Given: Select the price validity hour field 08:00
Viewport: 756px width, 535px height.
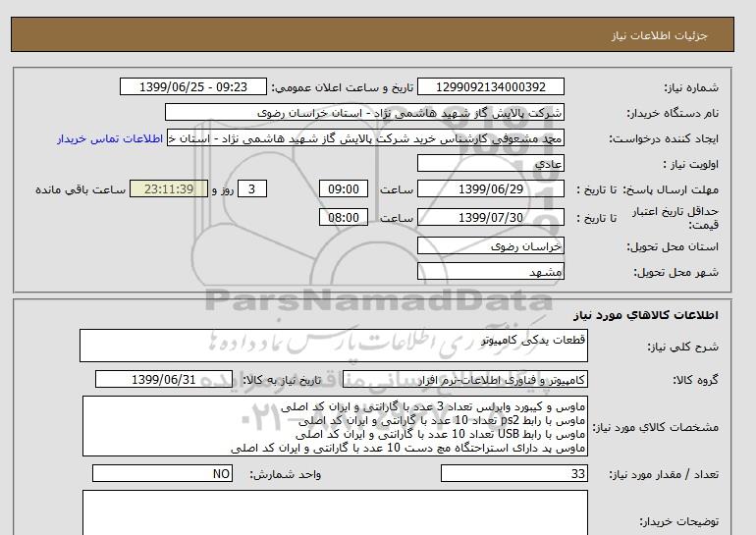Looking at the screenshot, I should click(344, 217).
